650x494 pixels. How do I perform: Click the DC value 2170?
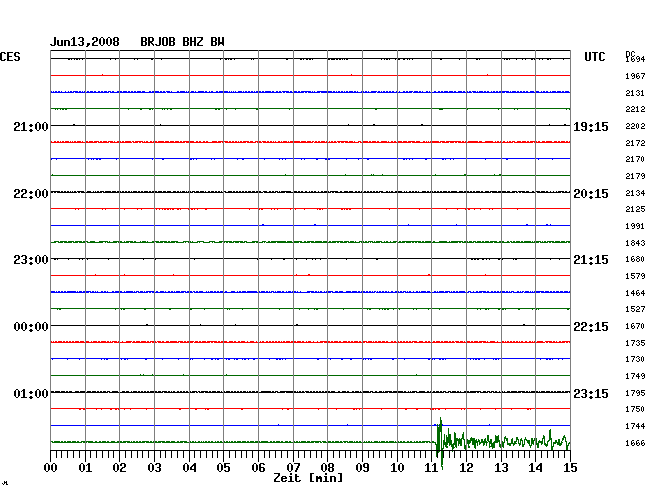tap(635, 159)
